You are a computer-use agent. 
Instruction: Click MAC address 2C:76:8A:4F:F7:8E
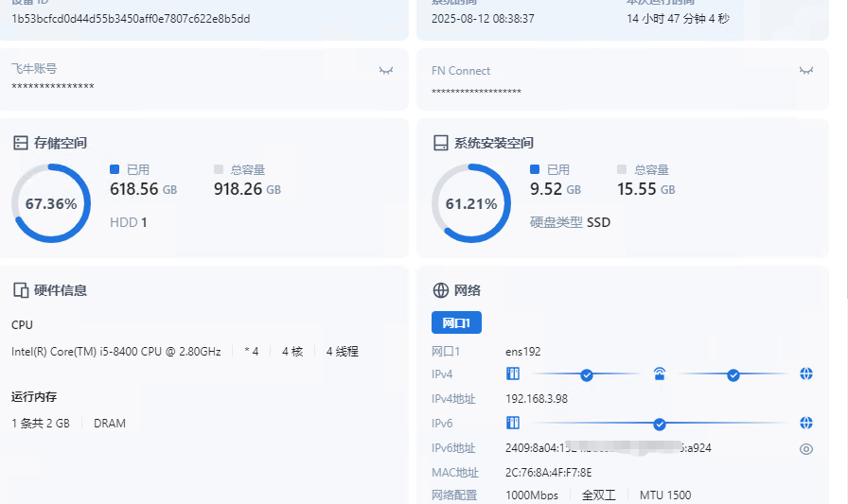(548, 473)
